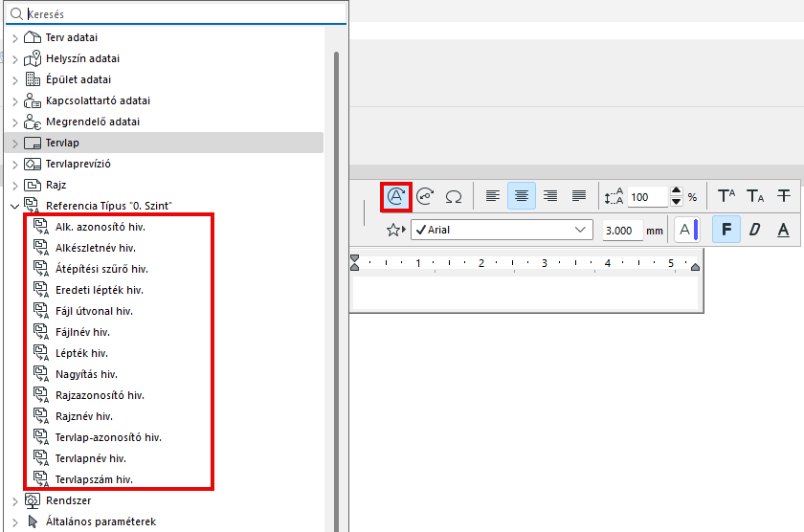Click the Terv adatai house icon
The image size is (804, 532).
pos(33,37)
